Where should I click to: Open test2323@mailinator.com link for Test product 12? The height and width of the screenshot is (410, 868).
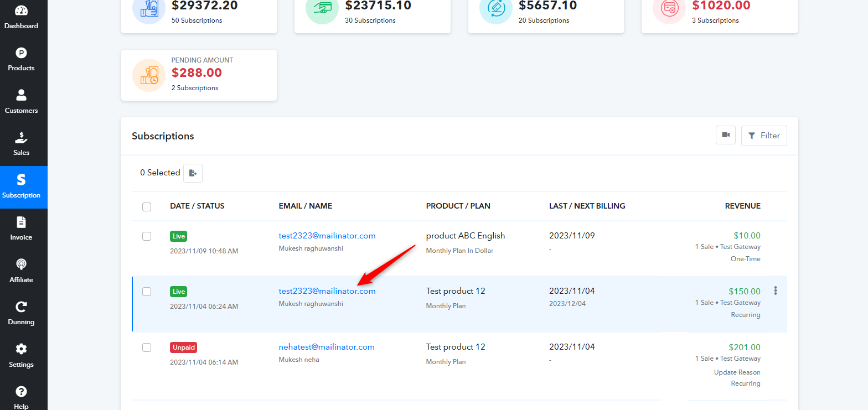click(x=327, y=291)
